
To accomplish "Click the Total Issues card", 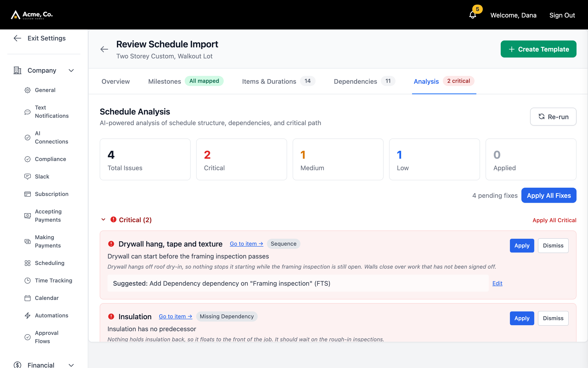I will (145, 159).
